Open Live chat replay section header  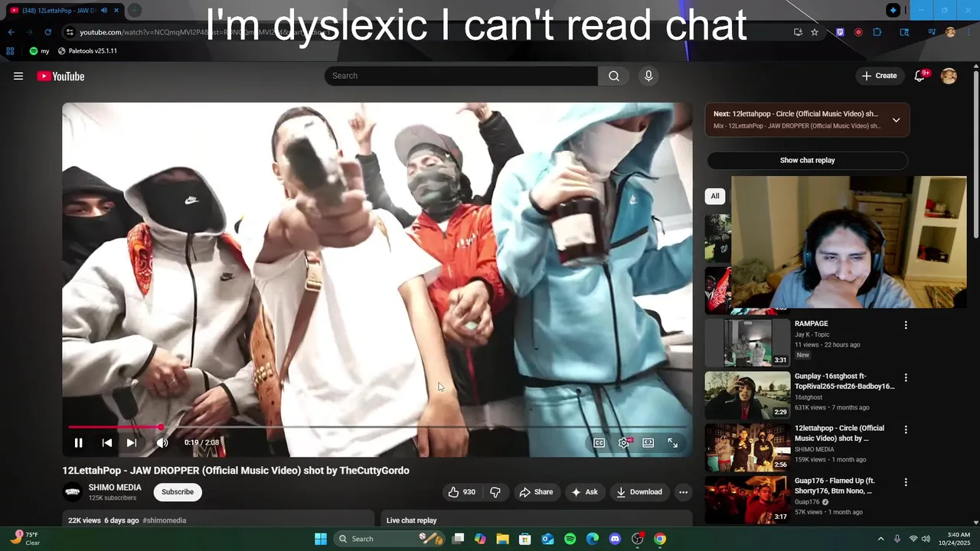[x=411, y=520]
